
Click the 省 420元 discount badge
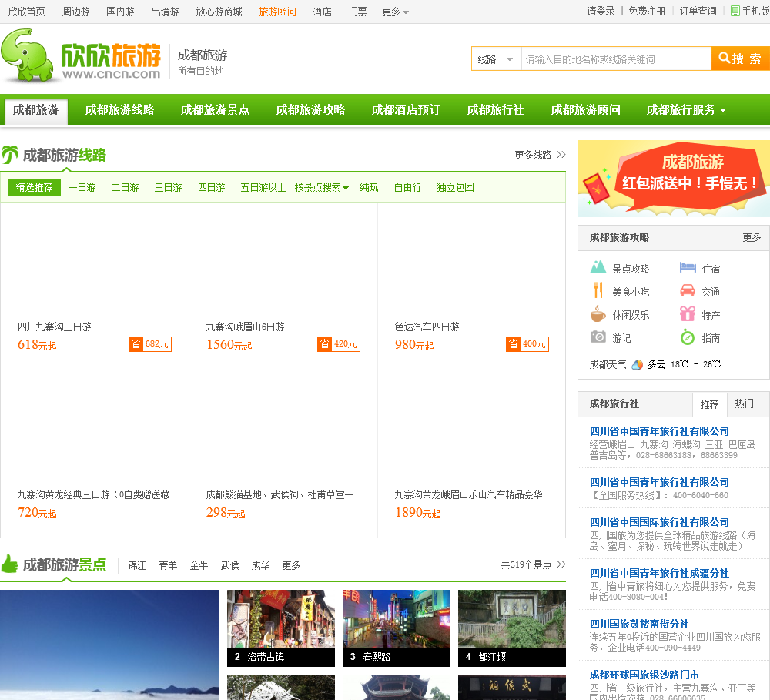[338, 344]
